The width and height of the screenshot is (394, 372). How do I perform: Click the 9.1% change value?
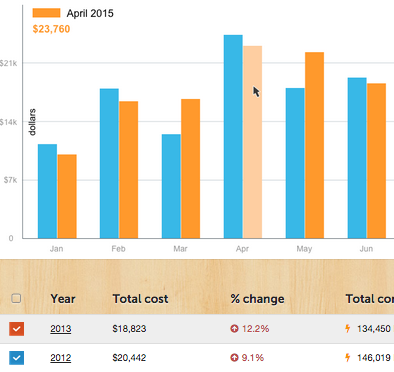point(253,358)
